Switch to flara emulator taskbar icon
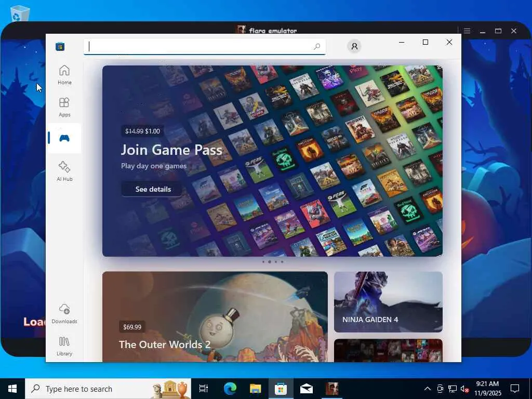532x399 pixels. pyautogui.click(x=332, y=389)
